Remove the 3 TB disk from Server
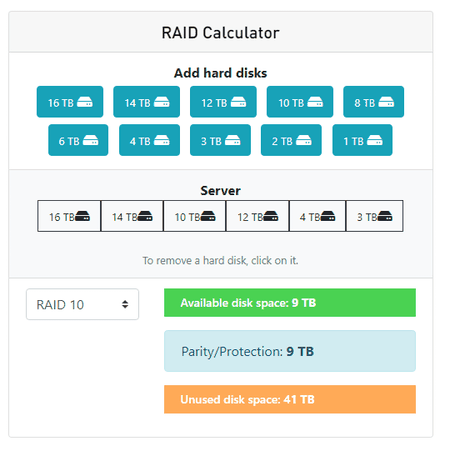 tap(375, 216)
